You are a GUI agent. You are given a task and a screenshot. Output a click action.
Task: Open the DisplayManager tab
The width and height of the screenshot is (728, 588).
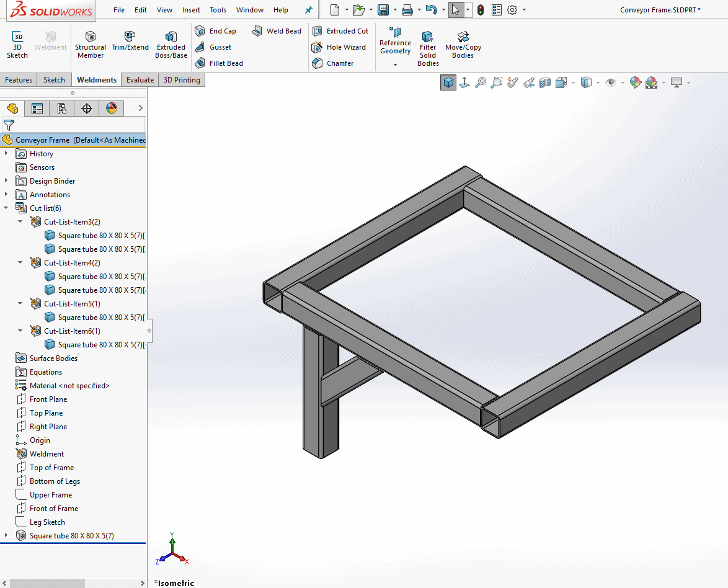tap(112, 109)
